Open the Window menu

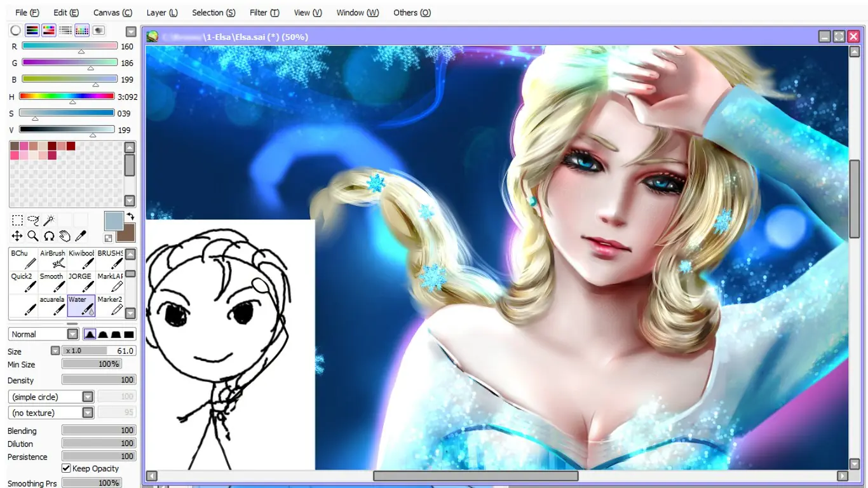(x=358, y=13)
